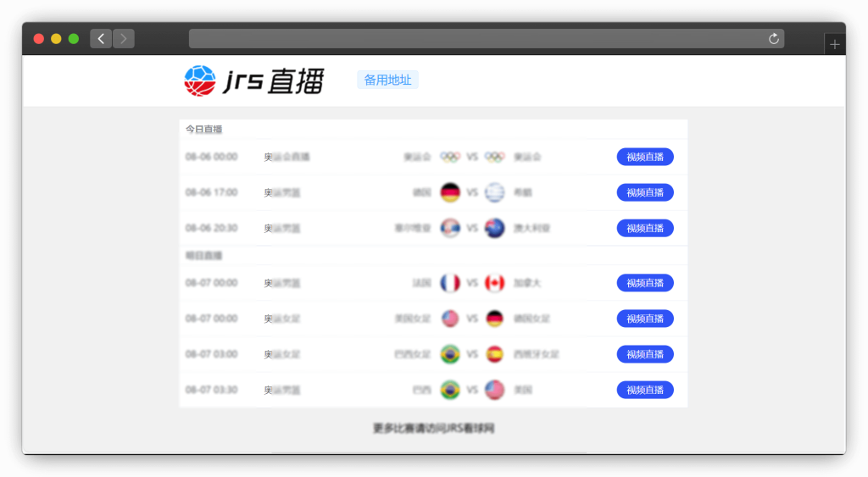Click the 塞尔维亚 team name
Viewport: 868px width, 477px height.
pos(413,228)
